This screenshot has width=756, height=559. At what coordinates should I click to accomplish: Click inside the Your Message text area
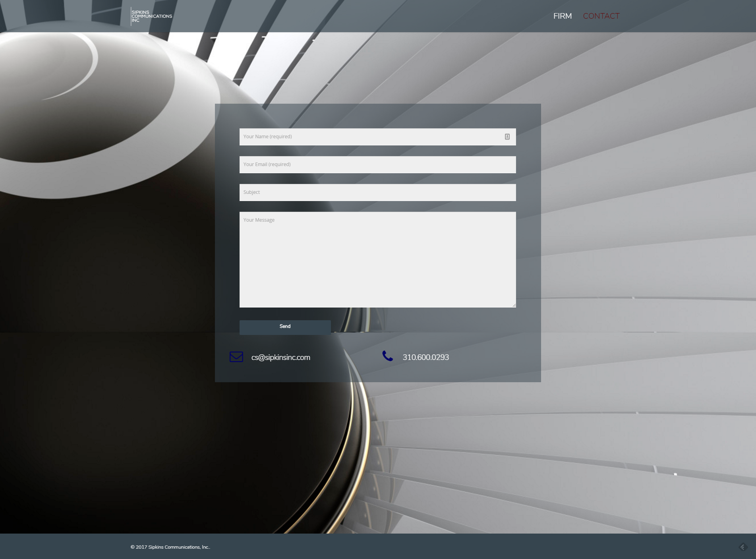pos(377,259)
